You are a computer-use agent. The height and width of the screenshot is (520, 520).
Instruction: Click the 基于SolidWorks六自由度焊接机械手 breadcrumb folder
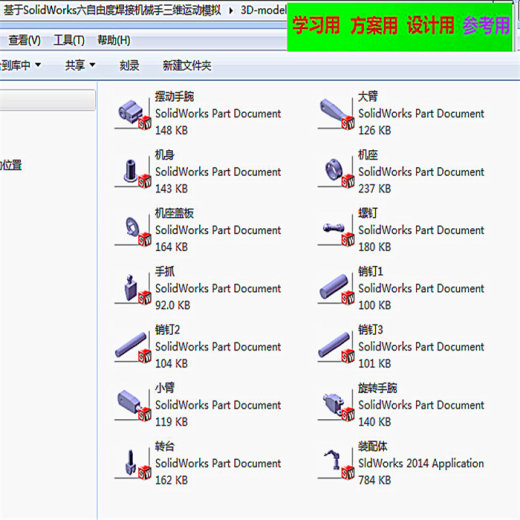click(x=112, y=10)
